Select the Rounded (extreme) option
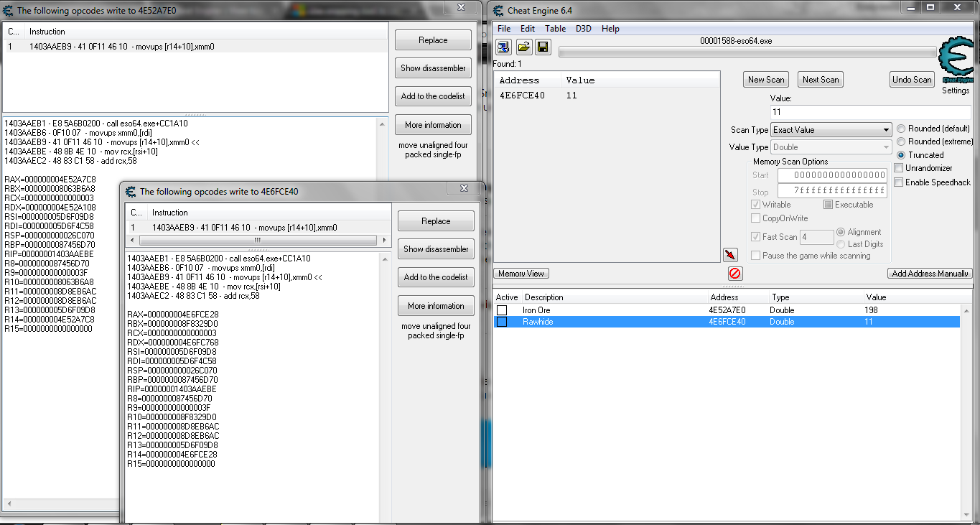This screenshot has height=525, width=980. 901,141
